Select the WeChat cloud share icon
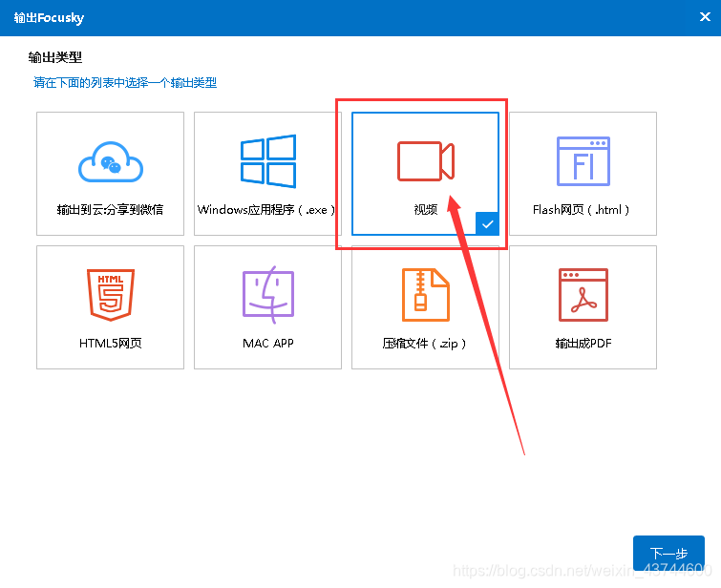Screen dimensions: 721x588 [x=111, y=162]
